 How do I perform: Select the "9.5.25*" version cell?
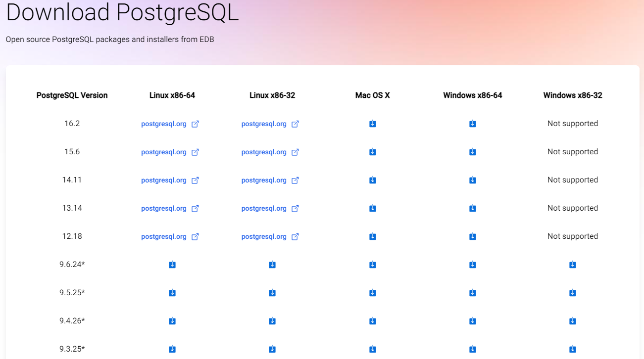click(72, 293)
